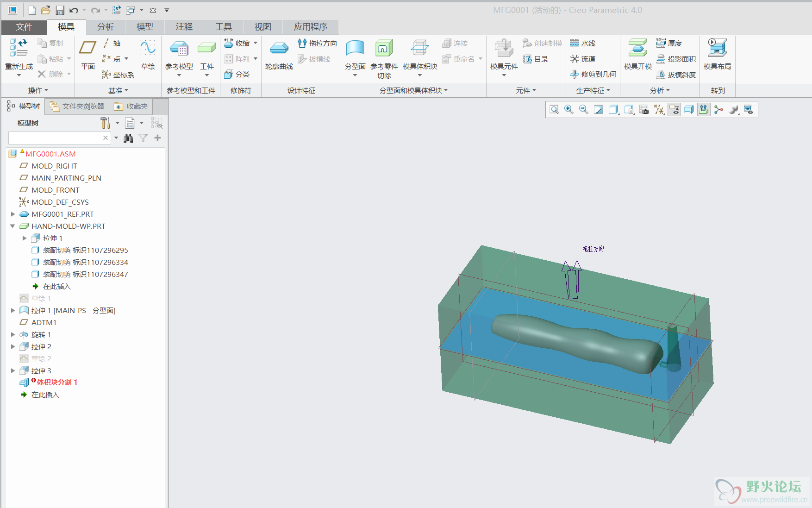This screenshot has width=812, height=508.
Task: Toggle pull direction display icon
Action: (x=704, y=110)
